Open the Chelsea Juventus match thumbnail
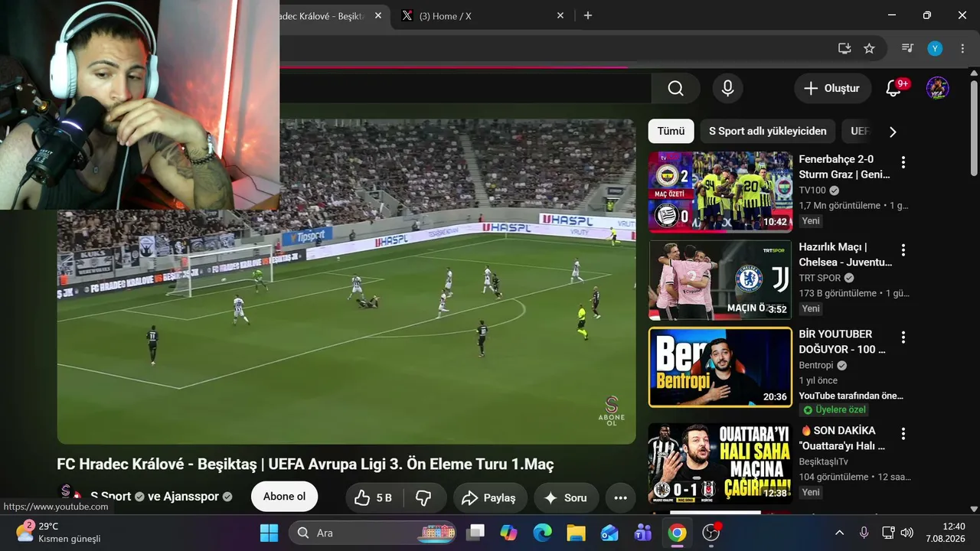 point(720,280)
